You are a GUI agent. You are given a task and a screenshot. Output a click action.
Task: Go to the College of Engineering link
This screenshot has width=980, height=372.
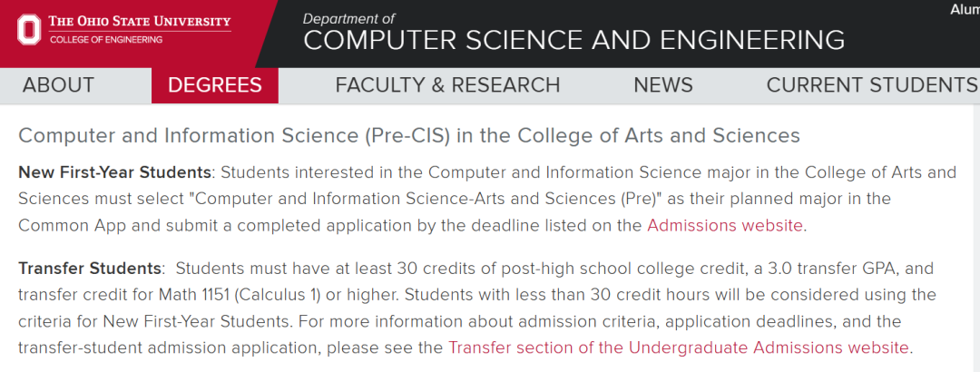pos(106,40)
